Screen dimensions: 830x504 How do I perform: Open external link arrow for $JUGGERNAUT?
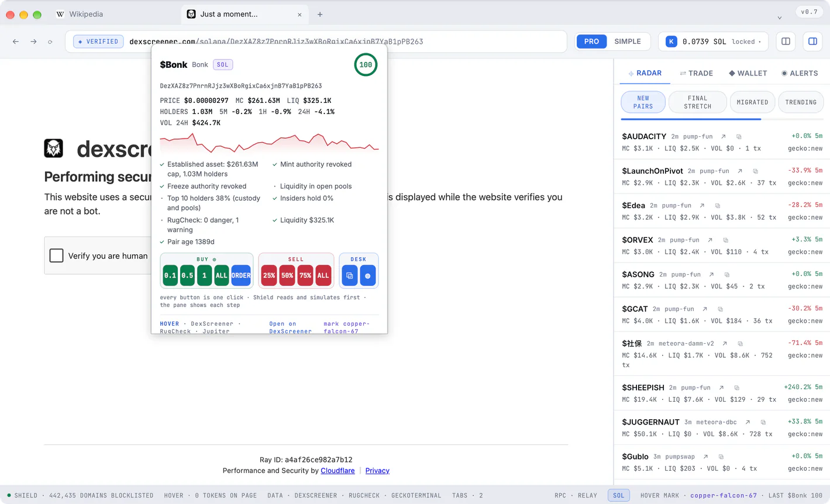click(748, 422)
